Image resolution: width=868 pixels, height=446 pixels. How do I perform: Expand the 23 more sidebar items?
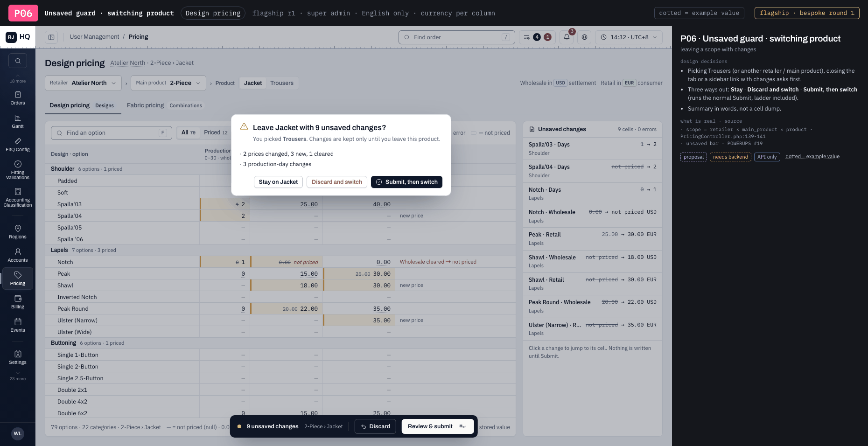[18, 376]
